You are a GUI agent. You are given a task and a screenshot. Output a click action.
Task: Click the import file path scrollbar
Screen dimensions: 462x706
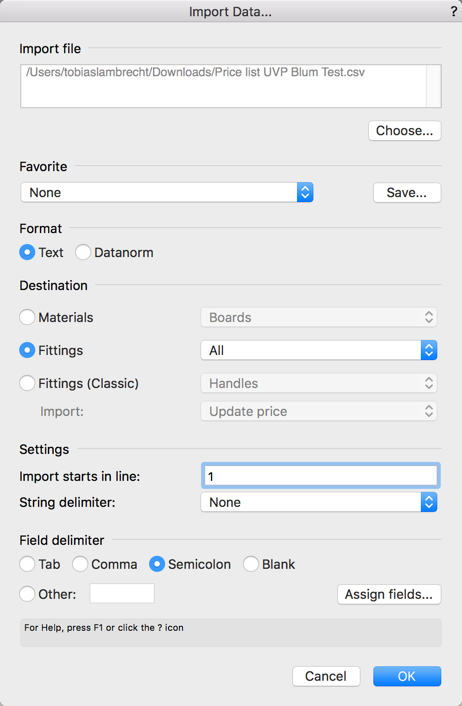434,86
